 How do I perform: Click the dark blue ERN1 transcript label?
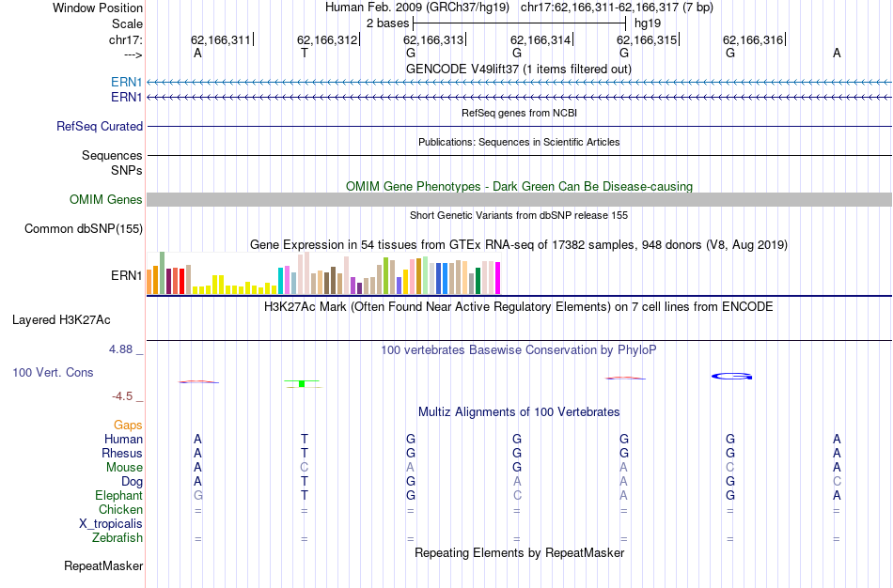coord(127,98)
